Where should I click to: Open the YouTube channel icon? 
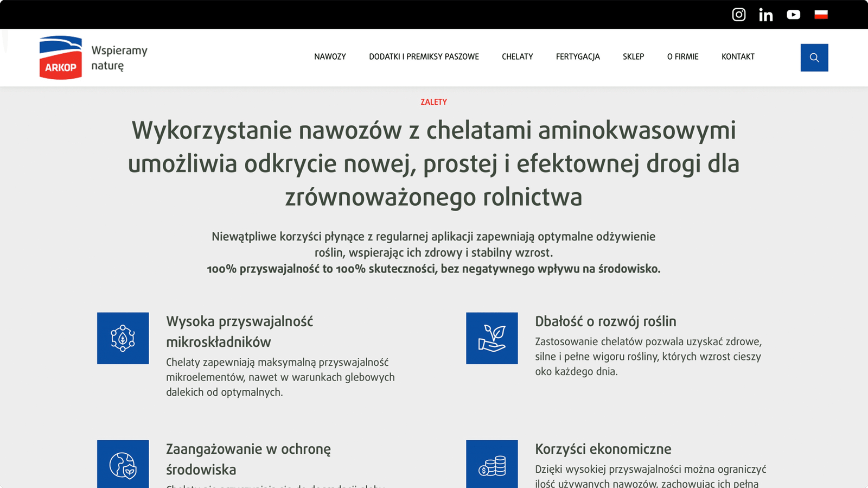(x=793, y=15)
